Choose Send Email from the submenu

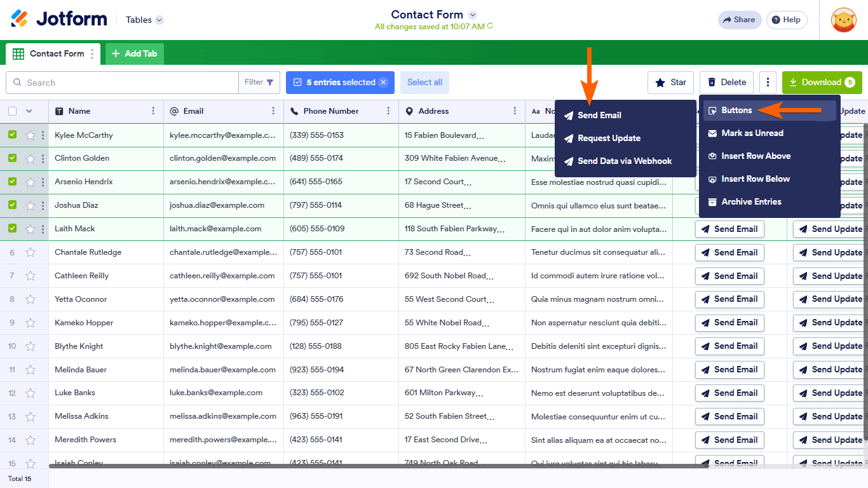pos(625,115)
